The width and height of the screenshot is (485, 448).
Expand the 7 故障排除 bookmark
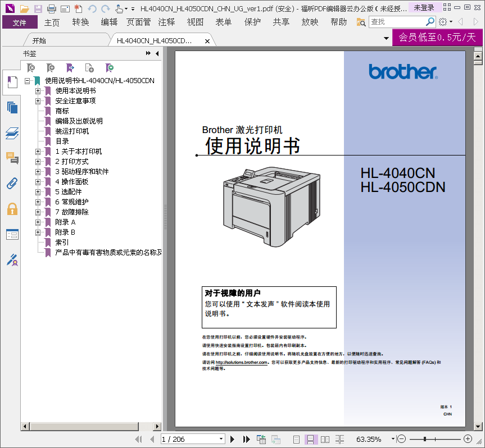[x=38, y=212]
